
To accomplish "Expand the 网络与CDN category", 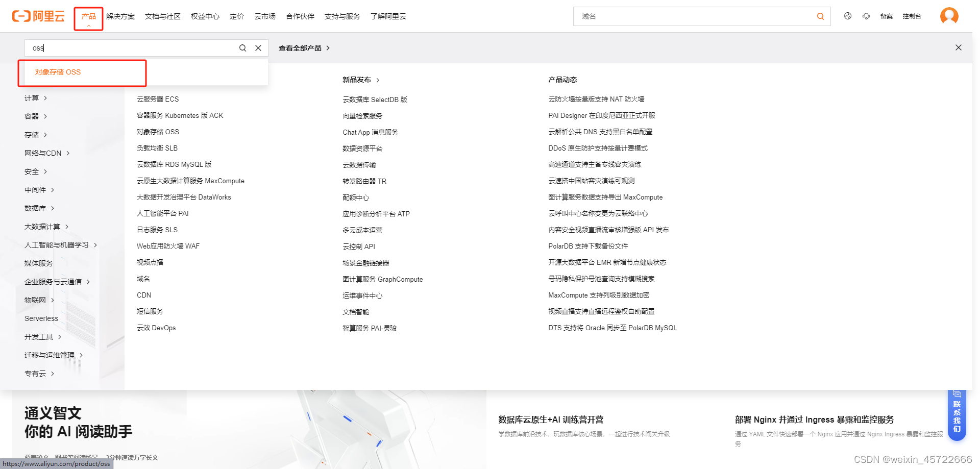I will pos(47,153).
